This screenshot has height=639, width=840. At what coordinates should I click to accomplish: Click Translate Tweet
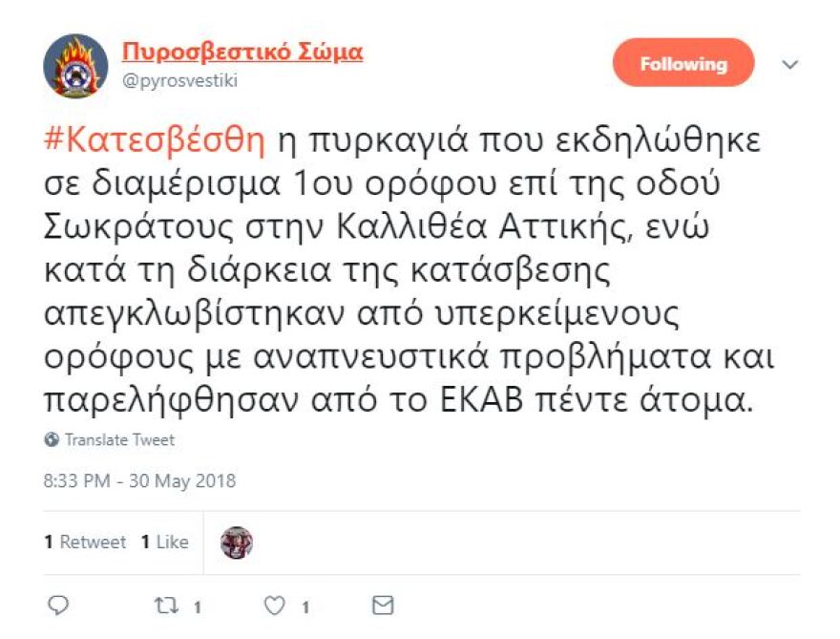click(x=116, y=440)
